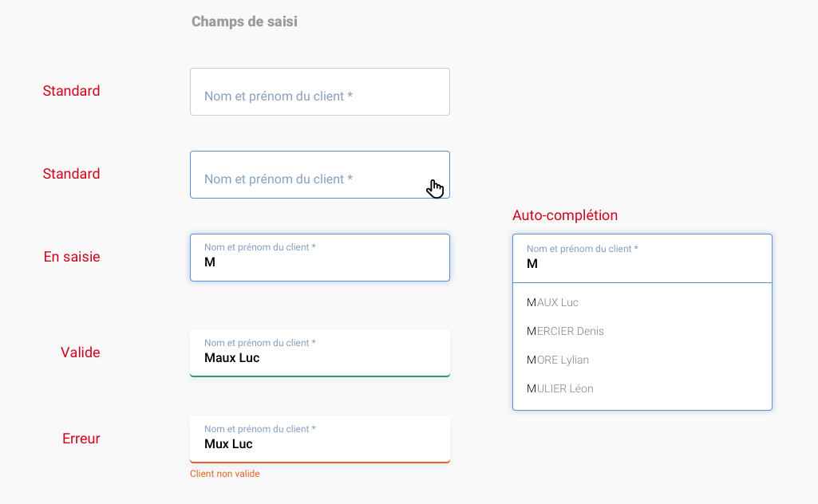The width and height of the screenshot is (818, 504).
Task: Click the focused Standard input with cursor
Action: pos(319,174)
